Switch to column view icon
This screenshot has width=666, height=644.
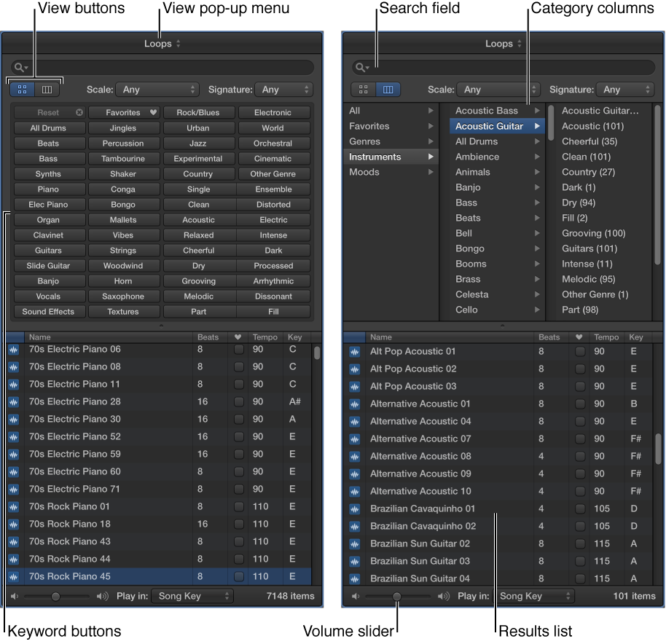click(x=47, y=89)
